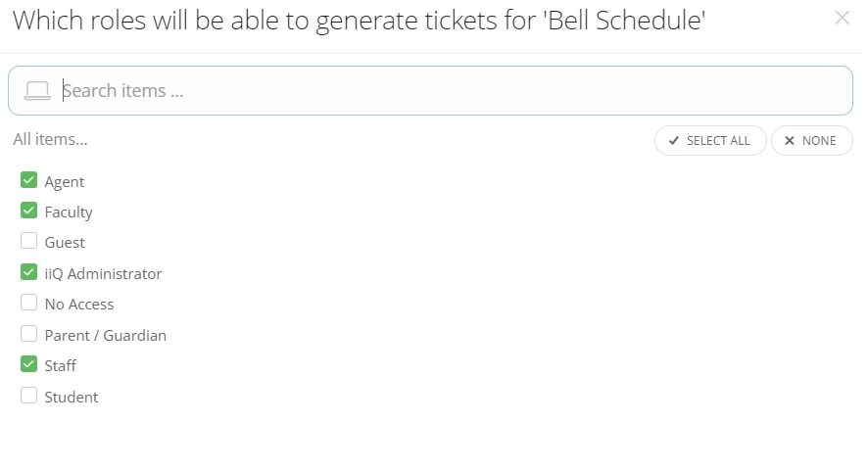Click the Staff role label
The width and height of the screenshot is (868, 471).
pos(61,366)
